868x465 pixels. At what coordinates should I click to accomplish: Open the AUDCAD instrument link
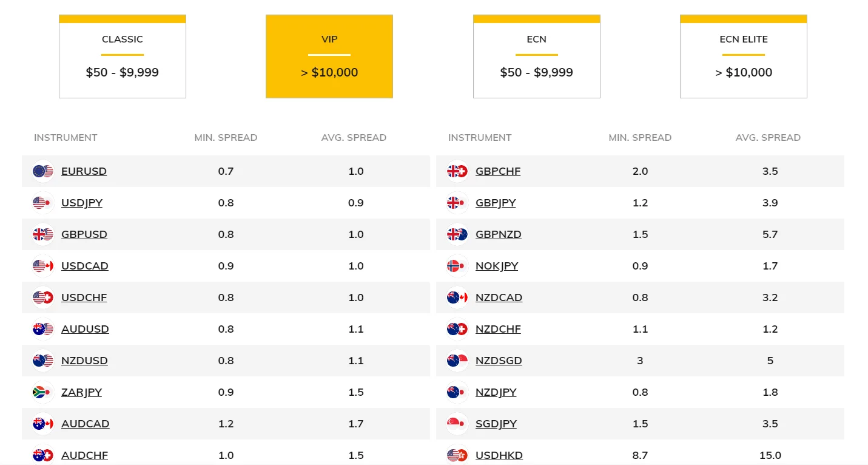click(85, 424)
